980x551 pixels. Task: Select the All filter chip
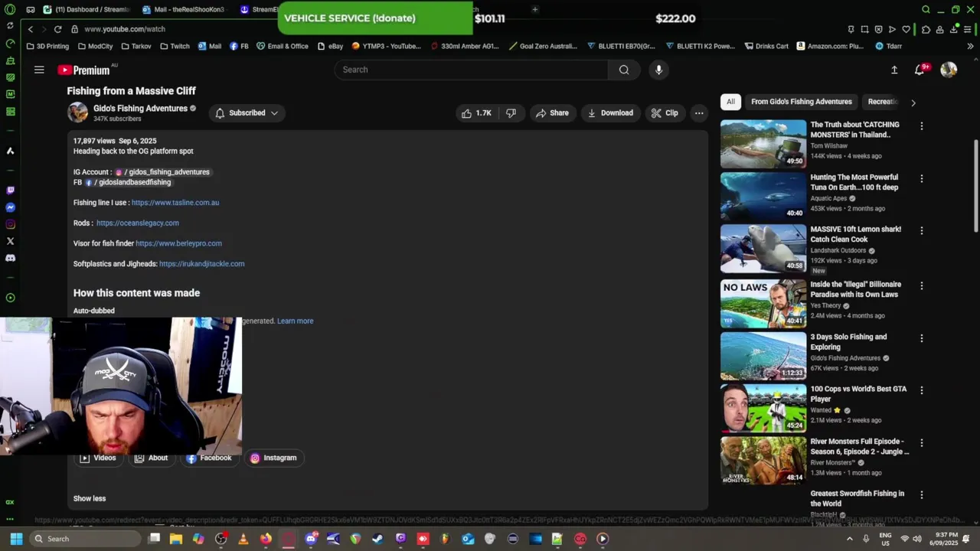[730, 102]
